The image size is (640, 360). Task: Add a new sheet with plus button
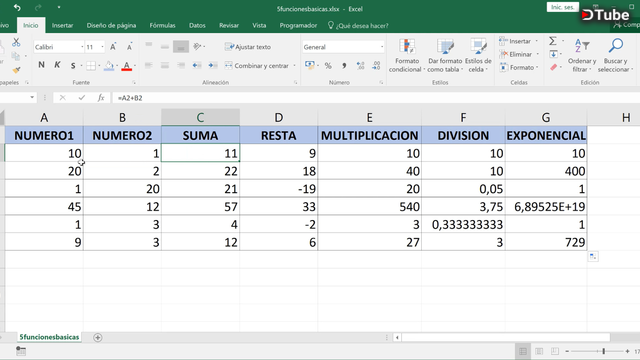pyautogui.click(x=98, y=338)
